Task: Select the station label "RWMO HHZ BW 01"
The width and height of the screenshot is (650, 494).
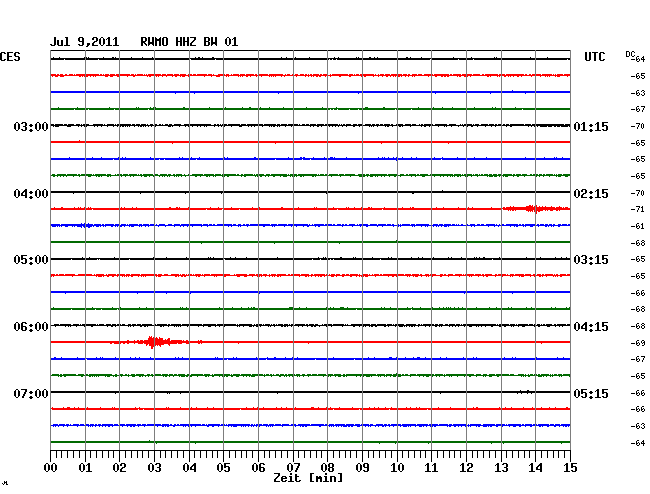Action: [189, 42]
